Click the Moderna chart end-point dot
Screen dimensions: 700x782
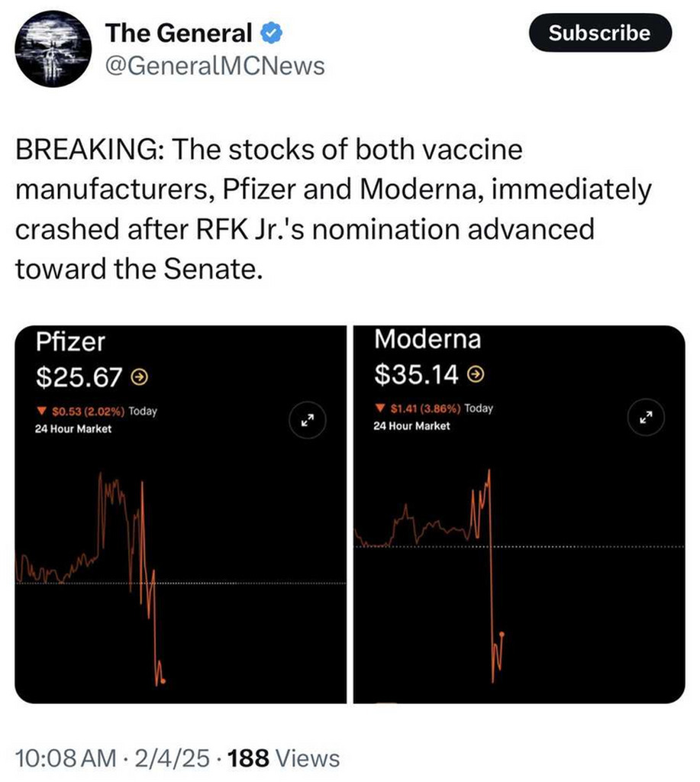click(502, 634)
